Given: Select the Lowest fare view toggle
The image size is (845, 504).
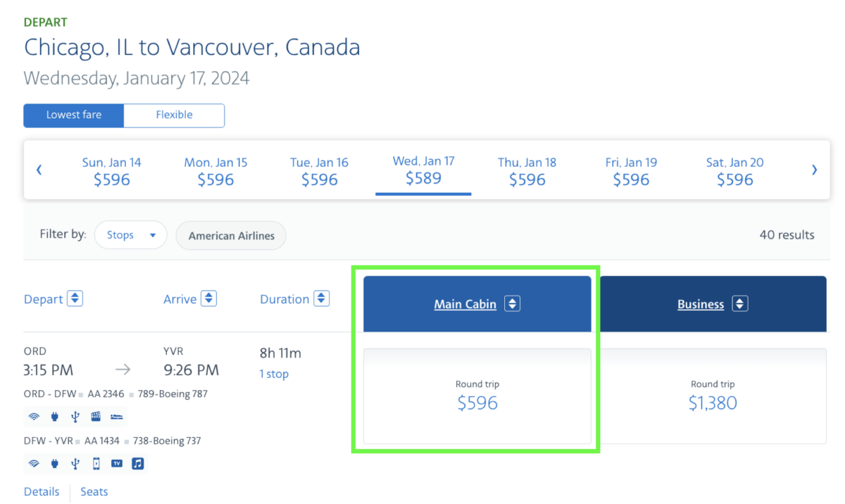Looking at the screenshot, I should point(73,115).
